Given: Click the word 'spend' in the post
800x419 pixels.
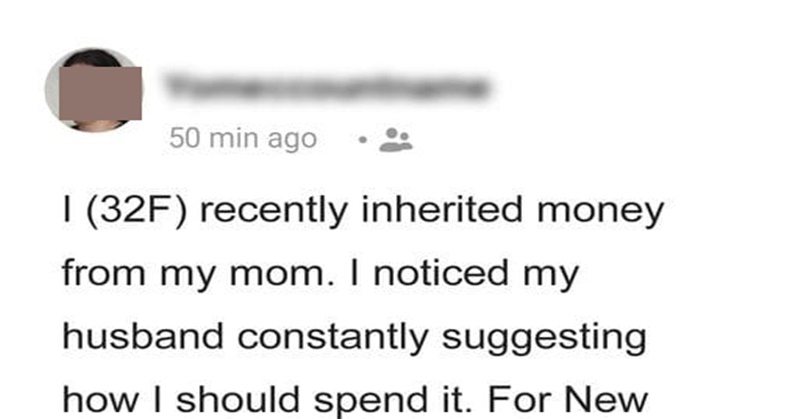Looking at the screenshot, I should coord(371,401).
